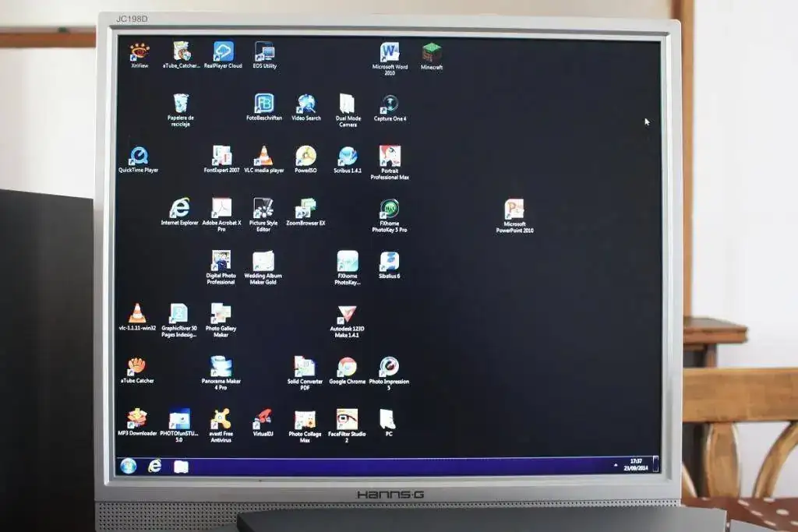Select the Minecraft desktop shortcut
The height and width of the screenshot is (532, 798).
[x=432, y=54]
